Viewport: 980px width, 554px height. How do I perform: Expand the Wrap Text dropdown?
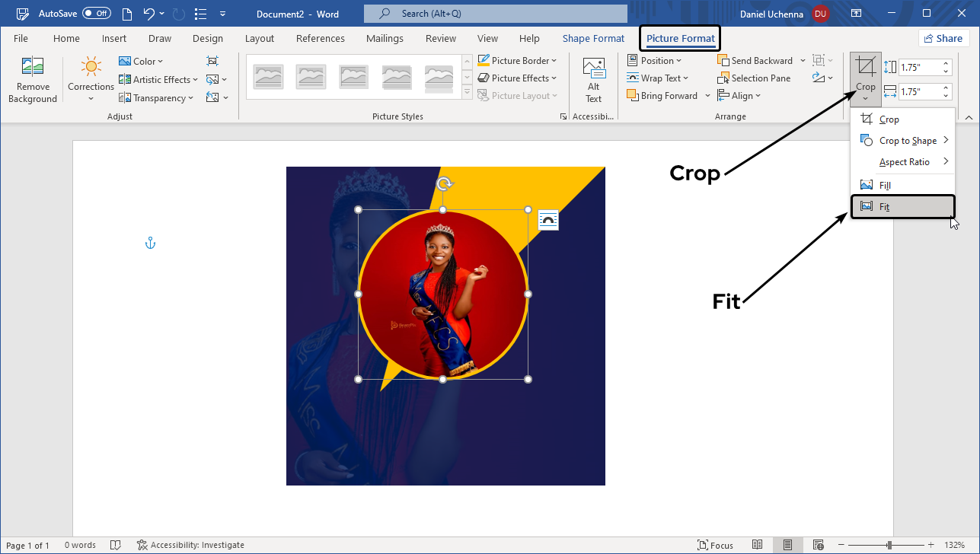pos(658,78)
